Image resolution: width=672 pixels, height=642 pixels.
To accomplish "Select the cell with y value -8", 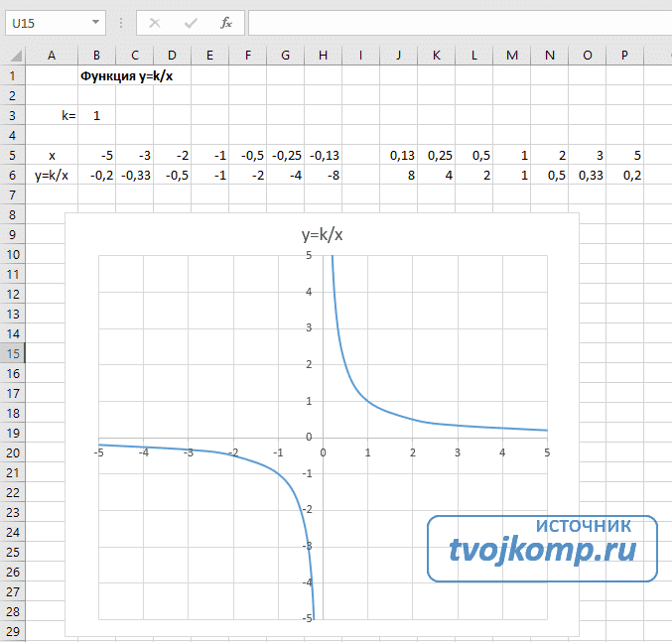I will (x=323, y=176).
